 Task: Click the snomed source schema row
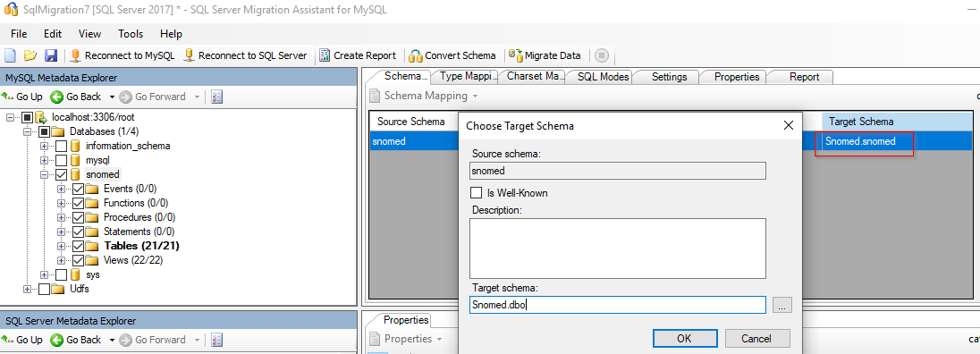(x=414, y=141)
